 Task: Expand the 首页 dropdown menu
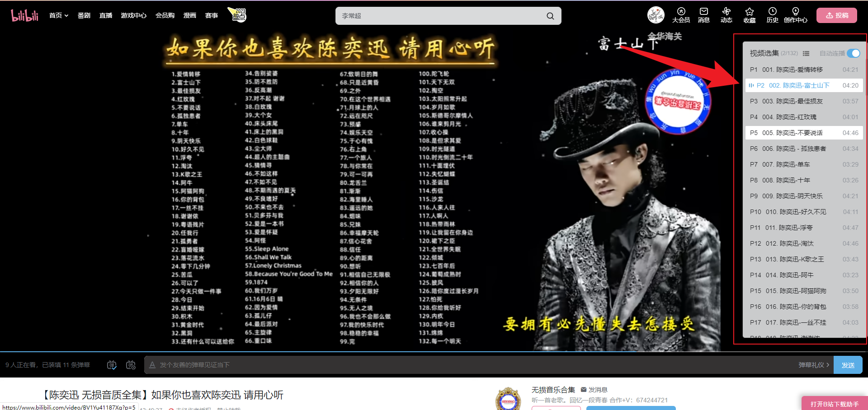[59, 15]
